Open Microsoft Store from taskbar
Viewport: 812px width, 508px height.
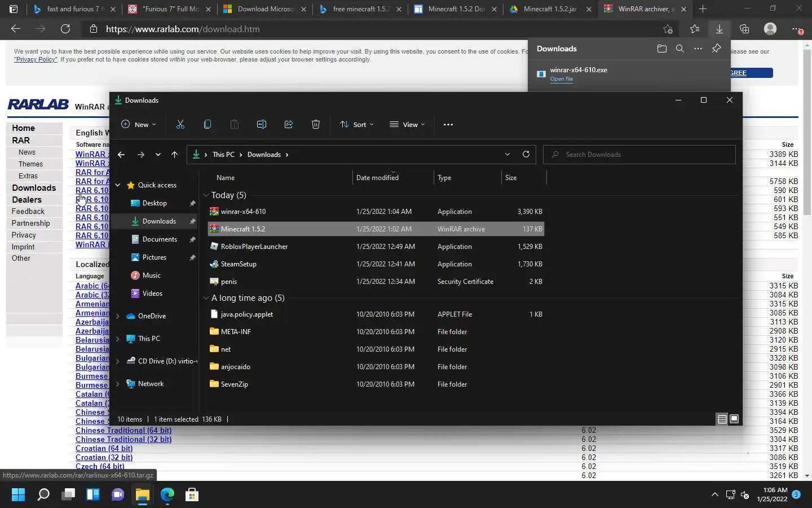[192, 495]
